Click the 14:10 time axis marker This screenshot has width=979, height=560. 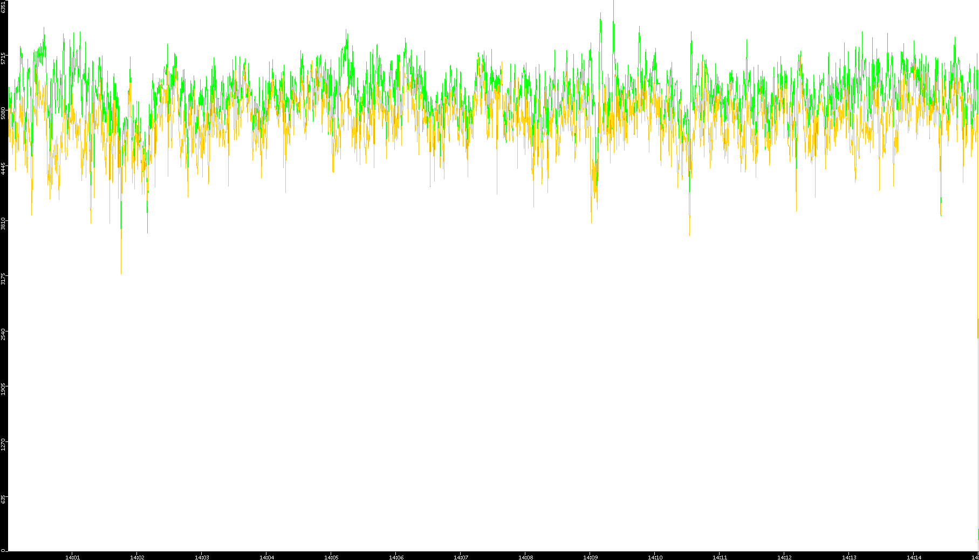(x=655, y=557)
